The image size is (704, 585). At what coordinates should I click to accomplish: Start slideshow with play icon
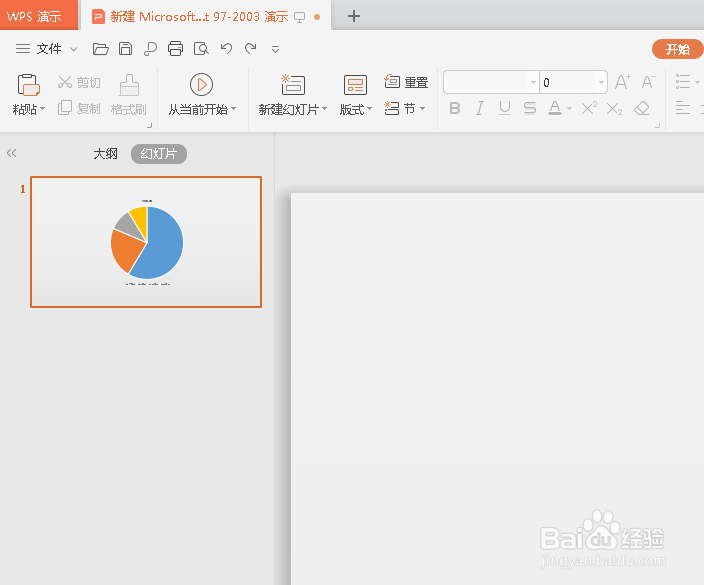tap(201, 84)
